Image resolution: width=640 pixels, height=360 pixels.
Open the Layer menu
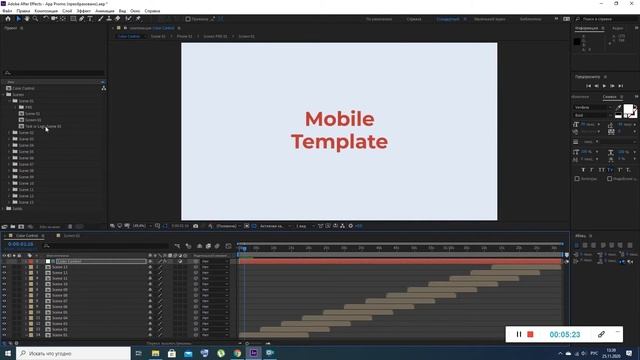pyautogui.click(x=67, y=11)
